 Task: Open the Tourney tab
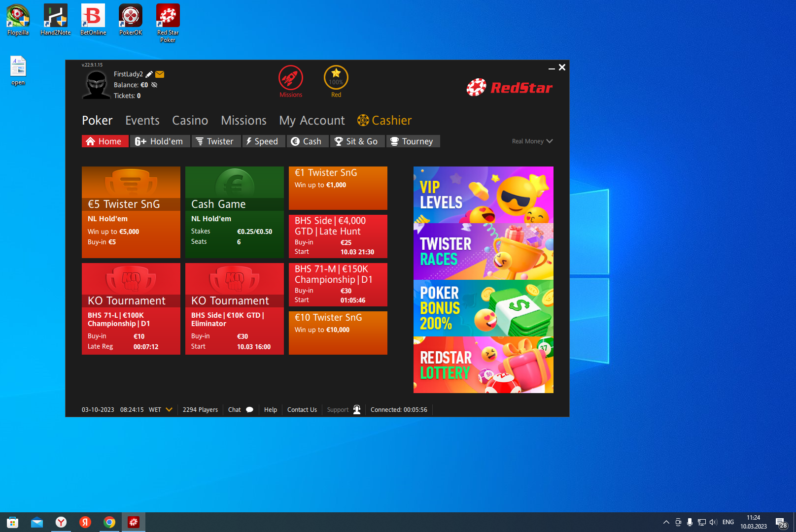tap(413, 141)
